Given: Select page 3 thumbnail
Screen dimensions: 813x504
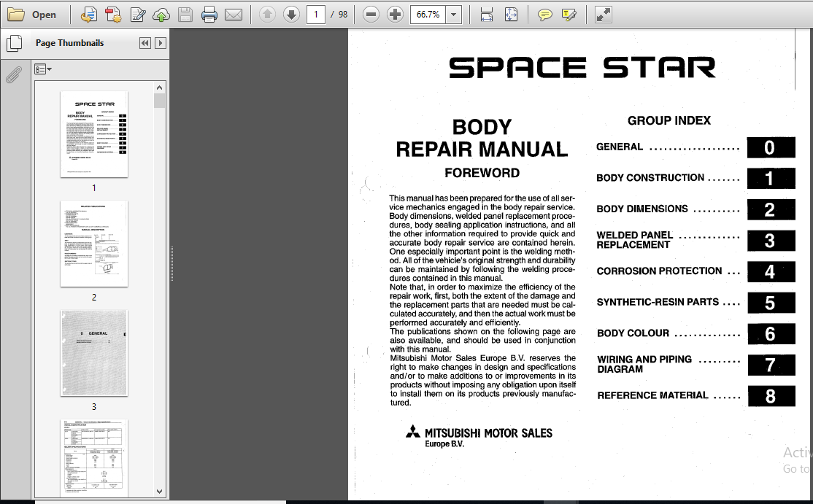Looking at the screenshot, I should [x=94, y=353].
